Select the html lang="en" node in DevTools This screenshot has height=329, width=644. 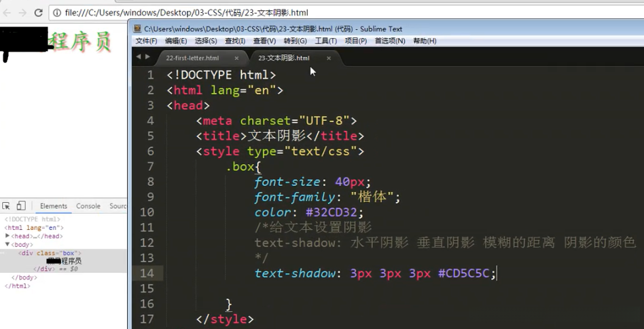pyautogui.click(x=34, y=227)
